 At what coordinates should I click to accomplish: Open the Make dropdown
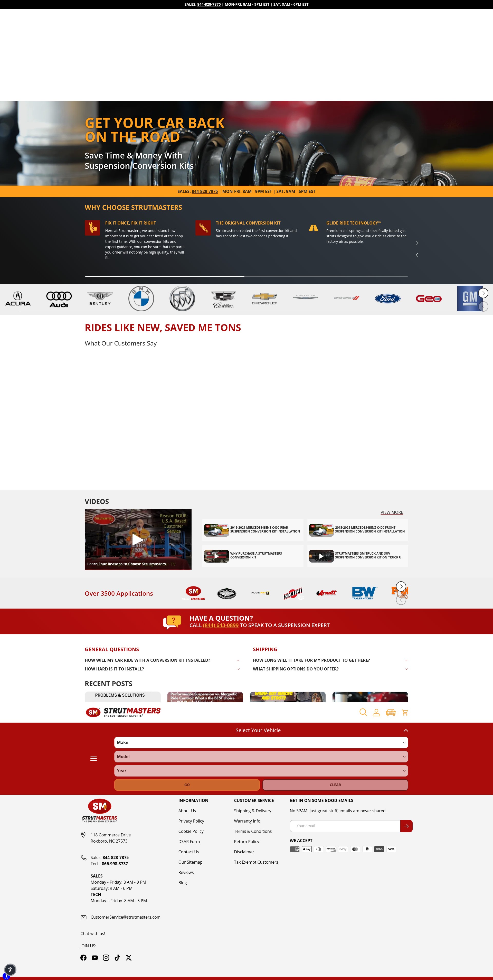[x=261, y=742]
